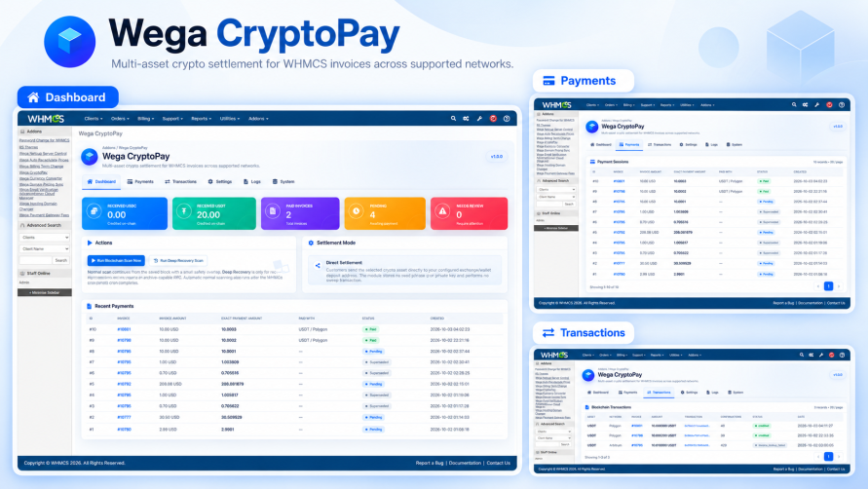868x489 pixels.
Task: Click the large Wega CryptoPay cube logo in the banner
Action: coord(70,42)
